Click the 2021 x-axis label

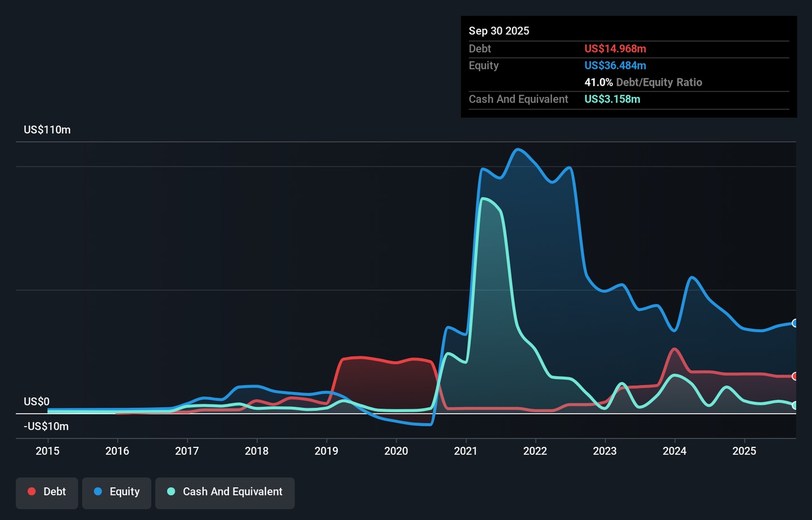465,451
